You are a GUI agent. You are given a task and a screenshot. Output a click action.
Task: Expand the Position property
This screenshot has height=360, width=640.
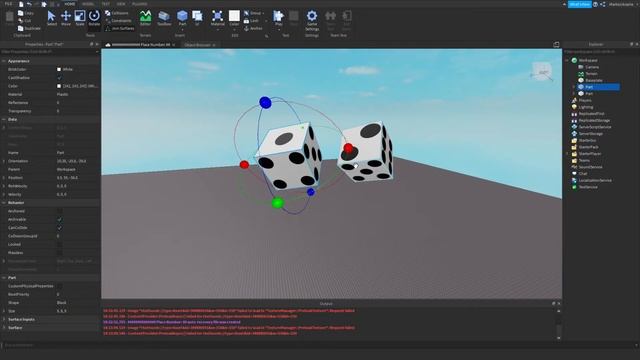(x=4, y=178)
